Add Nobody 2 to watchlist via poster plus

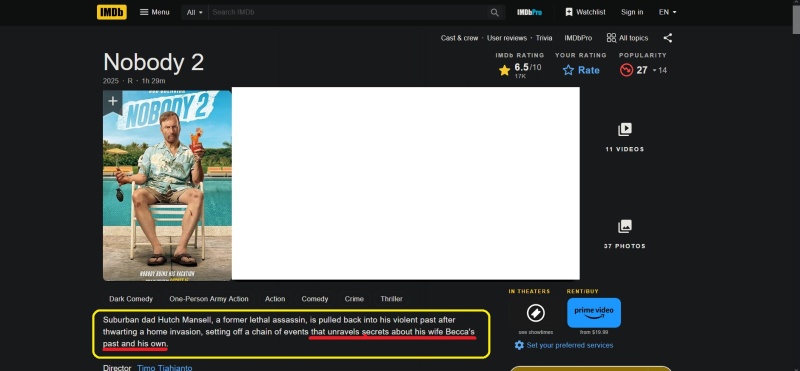[x=112, y=101]
